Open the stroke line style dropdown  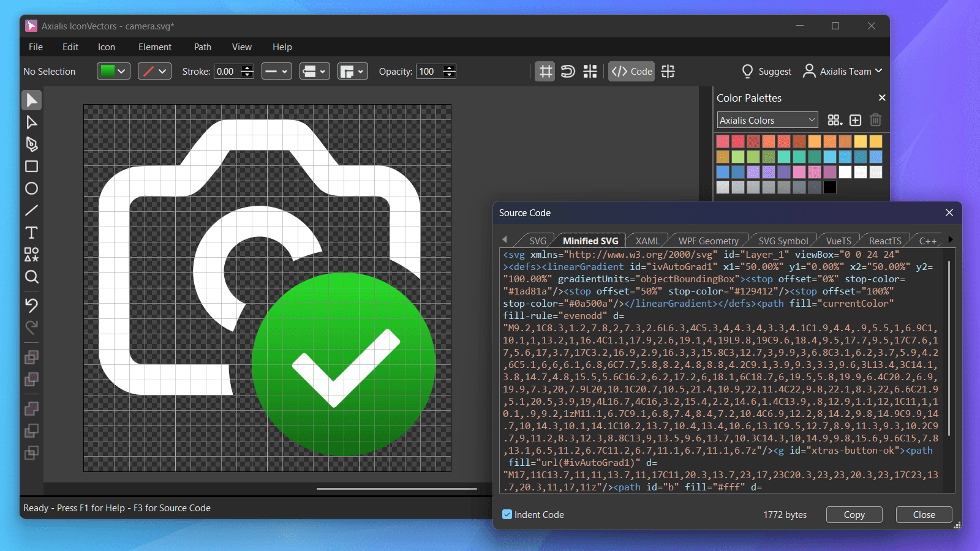point(277,72)
